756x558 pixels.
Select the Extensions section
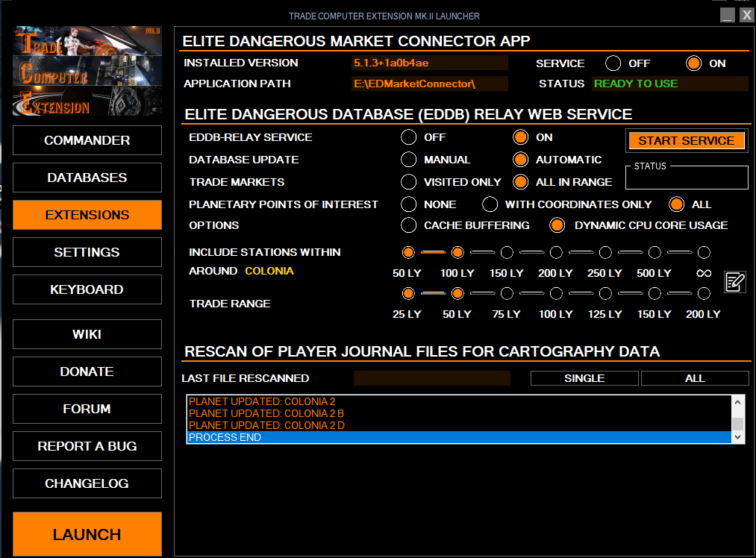tap(87, 215)
